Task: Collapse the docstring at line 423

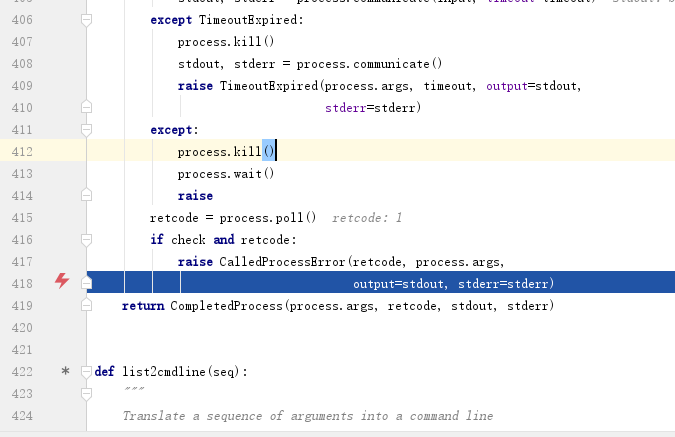Action: point(87,394)
